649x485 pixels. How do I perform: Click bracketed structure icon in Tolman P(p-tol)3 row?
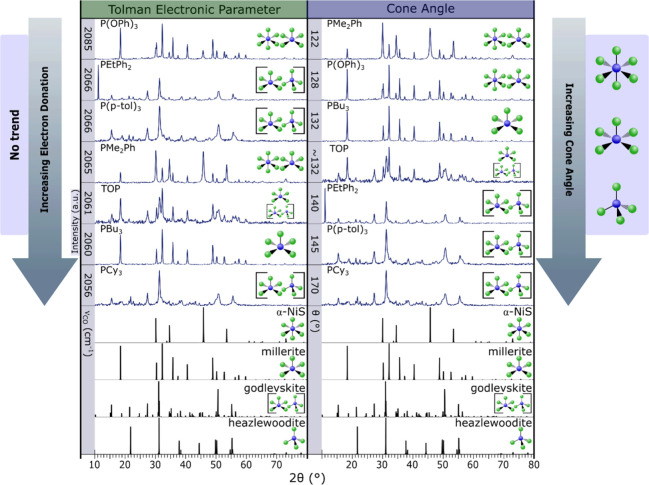click(280, 121)
